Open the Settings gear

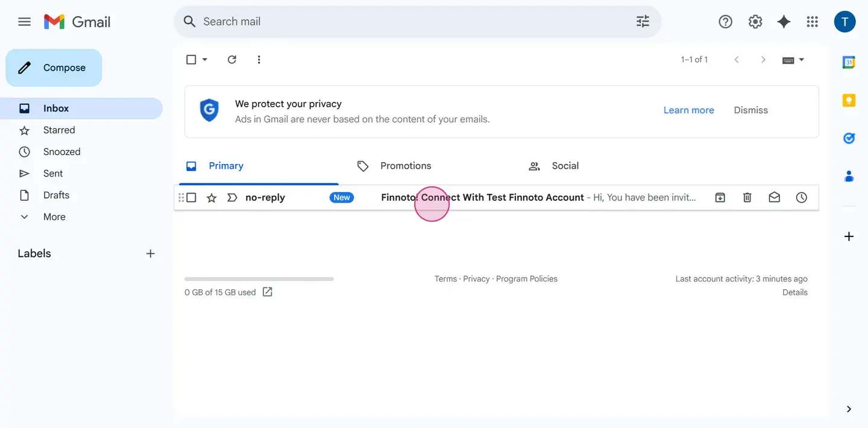click(x=755, y=22)
